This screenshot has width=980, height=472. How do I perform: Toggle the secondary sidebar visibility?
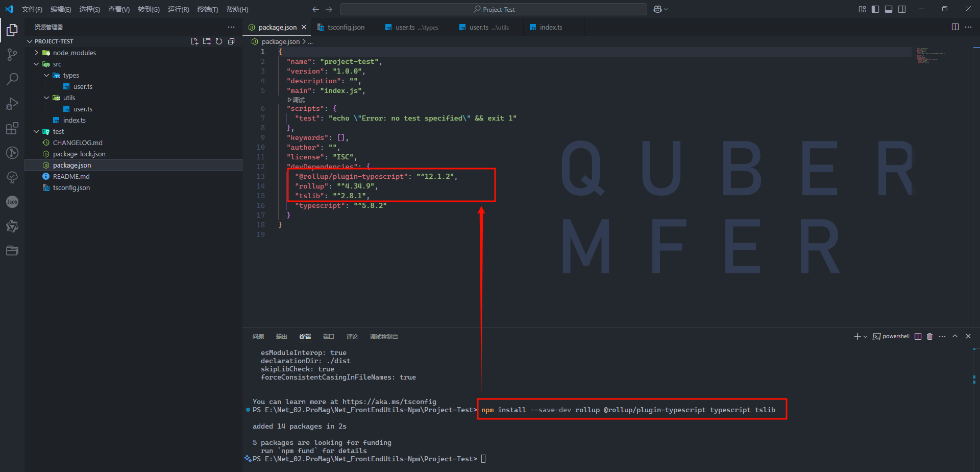(x=902, y=9)
